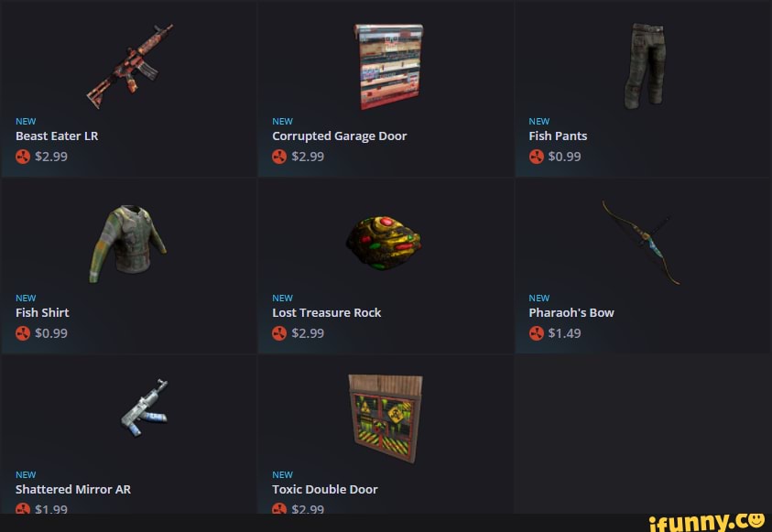The width and height of the screenshot is (772, 532).
Task: Click the Toxic Double Door item name
Action: click(324, 489)
